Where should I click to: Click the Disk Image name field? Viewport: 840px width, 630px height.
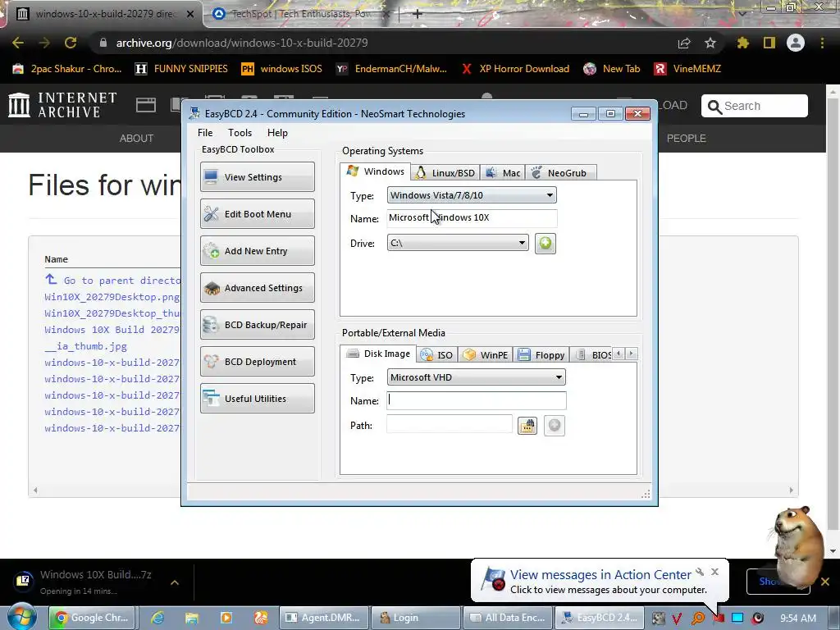(x=477, y=400)
